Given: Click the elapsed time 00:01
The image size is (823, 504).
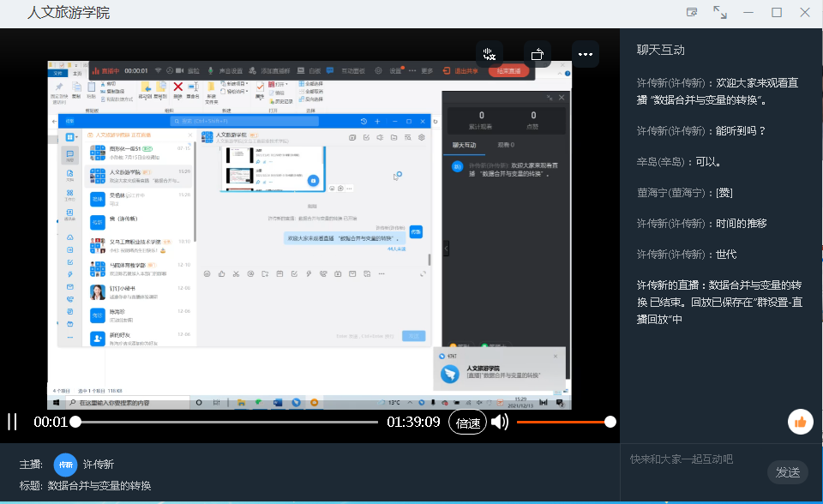Looking at the screenshot, I should pos(51,422).
